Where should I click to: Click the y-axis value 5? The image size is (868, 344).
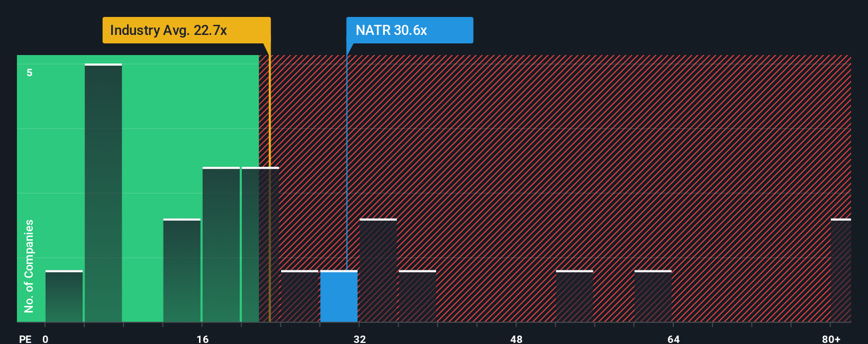point(30,73)
